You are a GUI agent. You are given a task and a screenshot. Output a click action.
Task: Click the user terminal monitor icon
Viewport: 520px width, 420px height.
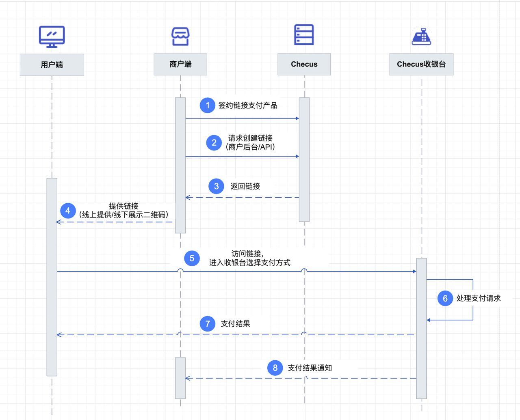tap(52, 37)
